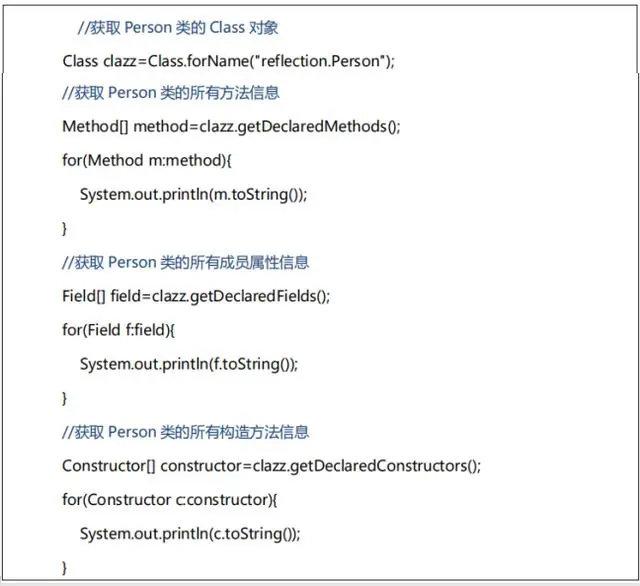Click the for(Constructor c:constructor) line
Viewport: 640px width, 586px height.
(170, 499)
